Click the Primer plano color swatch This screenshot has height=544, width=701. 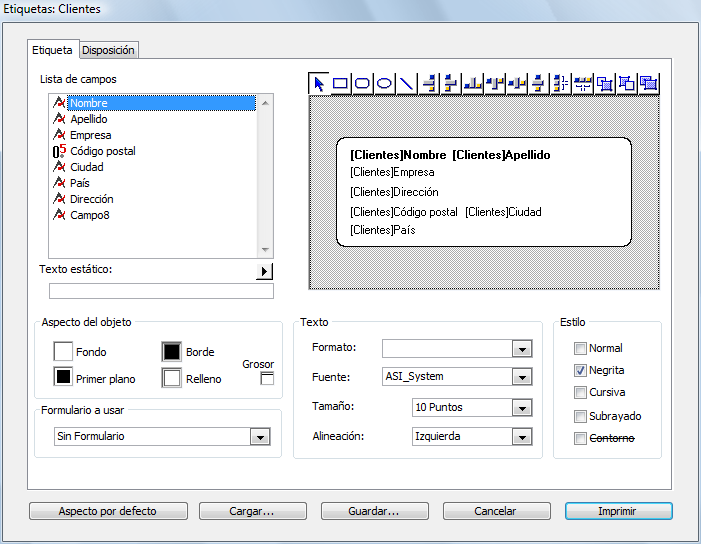[x=63, y=378]
